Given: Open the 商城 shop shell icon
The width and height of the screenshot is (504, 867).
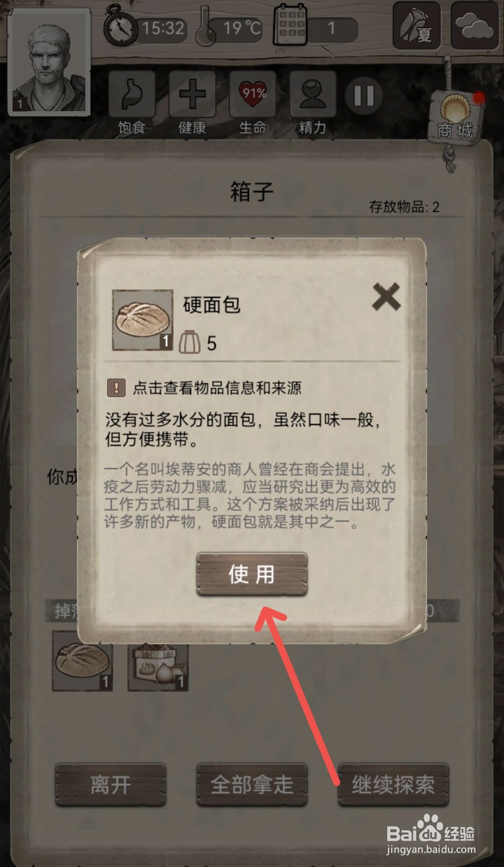Looking at the screenshot, I should click(x=455, y=117).
